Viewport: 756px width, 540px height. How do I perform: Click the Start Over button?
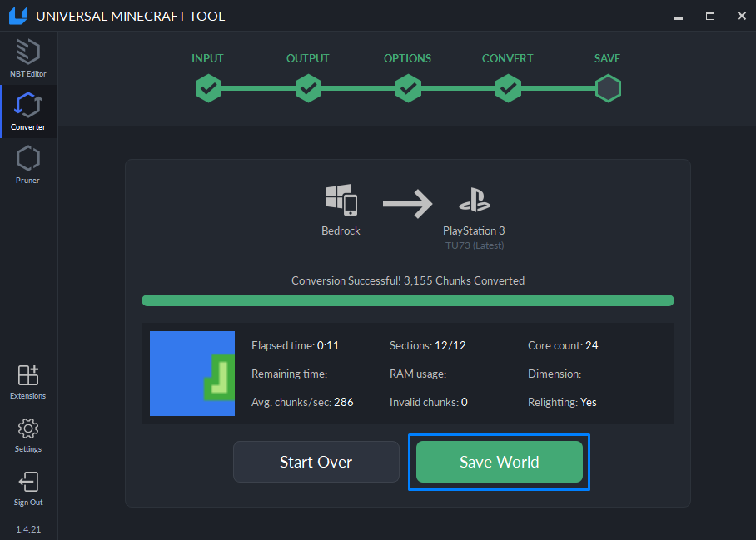[316, 462]
